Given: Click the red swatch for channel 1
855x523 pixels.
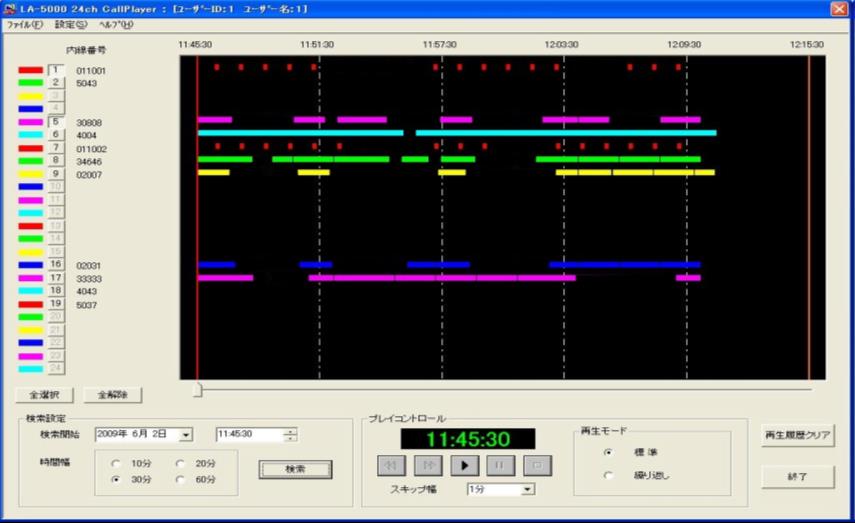Looking at the screenshot, I should click(31, 70).
